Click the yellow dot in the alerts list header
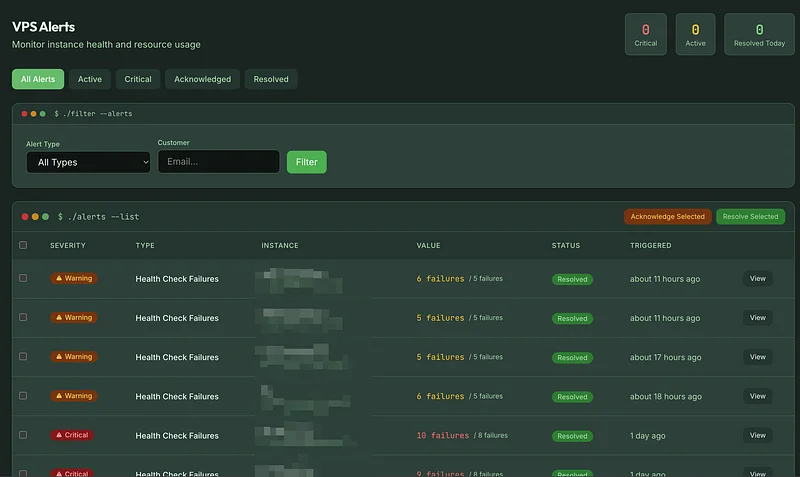The image size is (800, 477). click(x=35, y=217)
